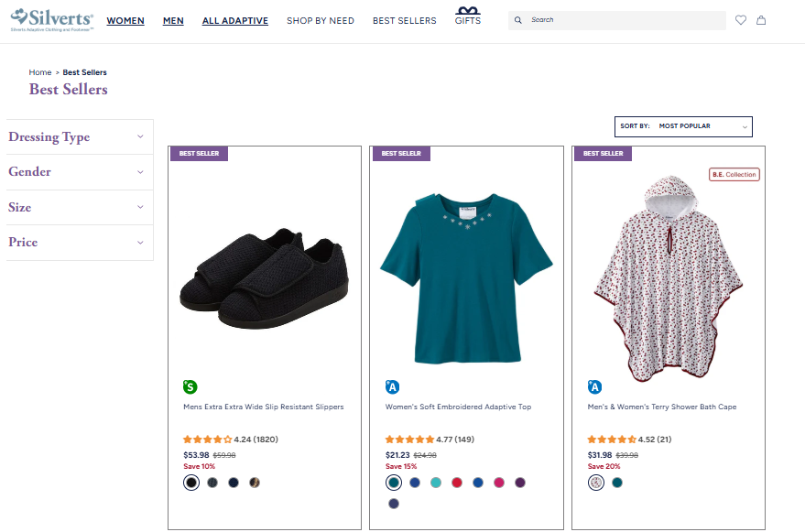Select the teal swatch on the embroidered top

(394, 482)
